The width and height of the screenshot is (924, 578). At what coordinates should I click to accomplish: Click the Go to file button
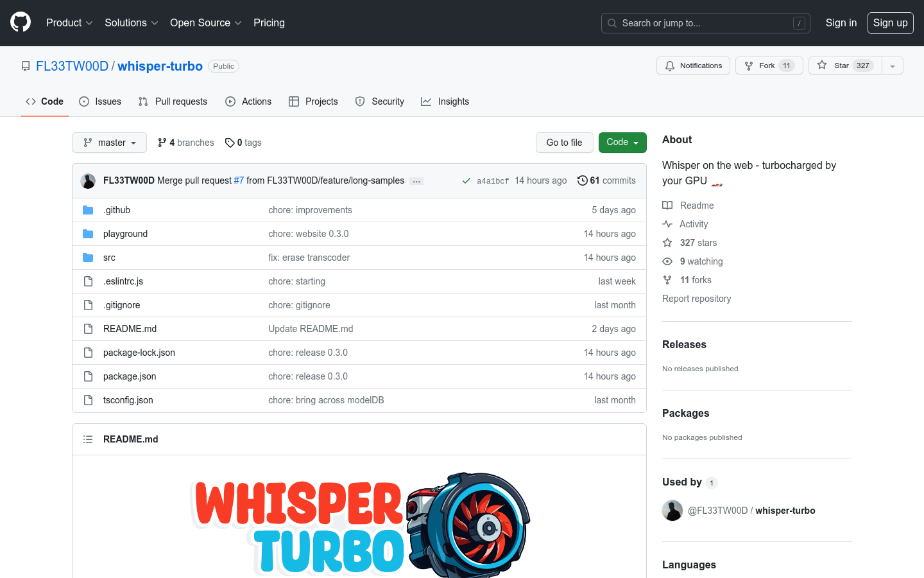click(564, 143)
